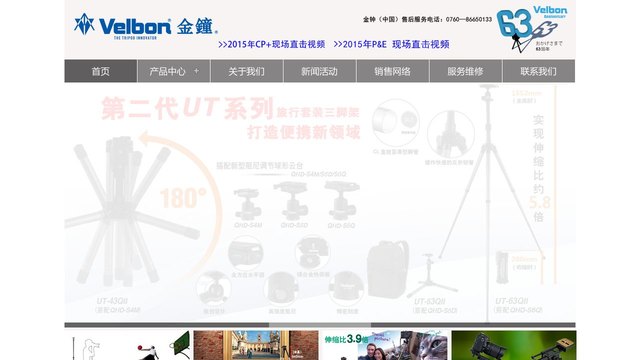Open the 首页 menu item
The height and width of the screenshot is (360, 640).
tap(100, 71)
